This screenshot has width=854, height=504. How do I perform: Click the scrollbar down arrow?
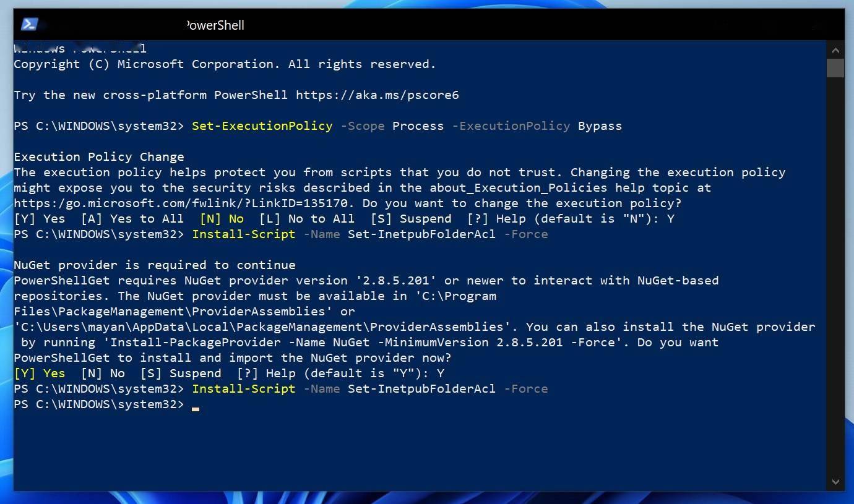point(835,482)
